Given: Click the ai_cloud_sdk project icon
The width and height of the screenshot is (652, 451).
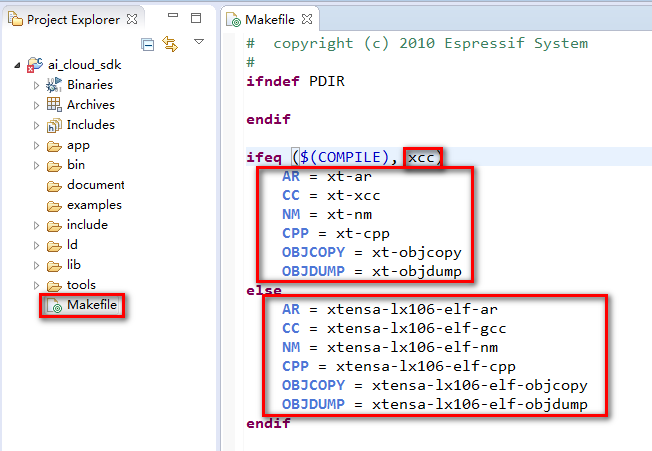Looking at the screenshot, I should (x=35, y=65).
